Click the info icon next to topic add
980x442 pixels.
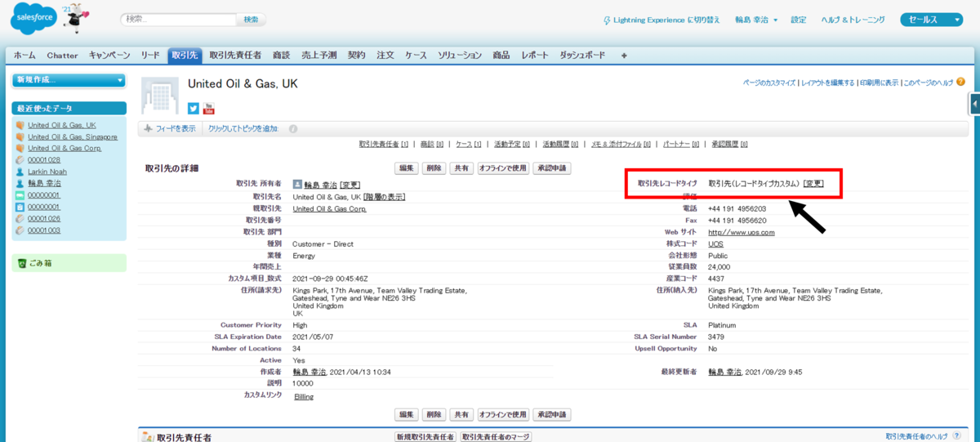point(293,129)
